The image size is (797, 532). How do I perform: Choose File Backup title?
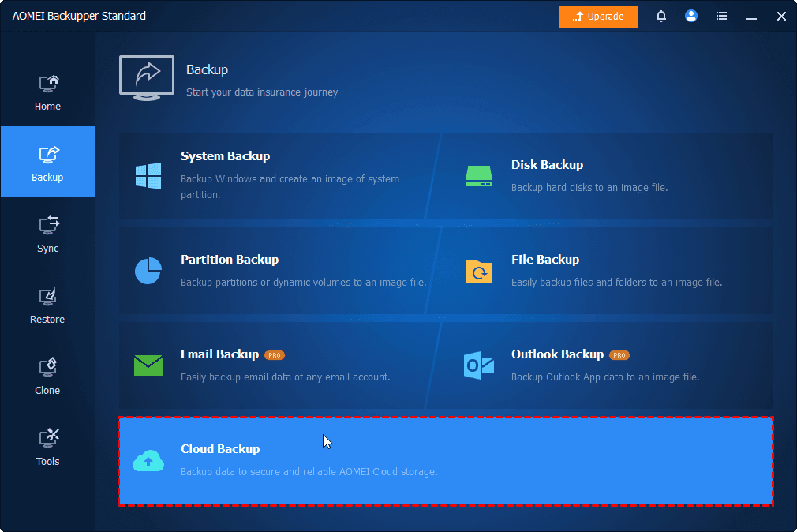(x=545, y=260)
